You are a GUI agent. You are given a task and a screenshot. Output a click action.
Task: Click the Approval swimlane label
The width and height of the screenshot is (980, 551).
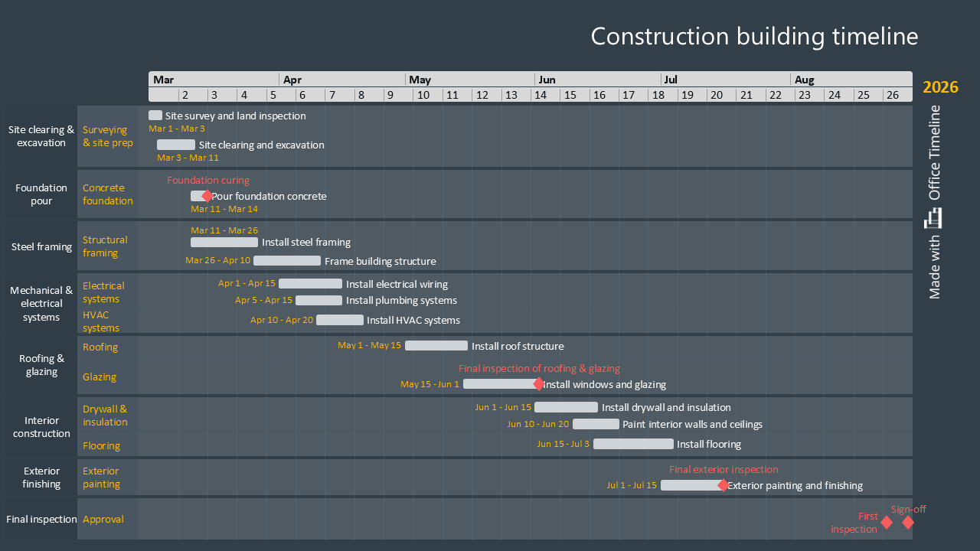pyautogui.click(x=103, y=519)
